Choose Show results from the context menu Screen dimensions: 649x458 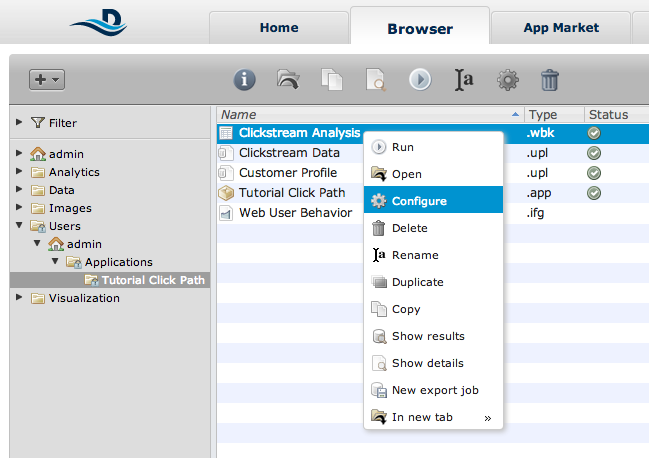(433, 336)
